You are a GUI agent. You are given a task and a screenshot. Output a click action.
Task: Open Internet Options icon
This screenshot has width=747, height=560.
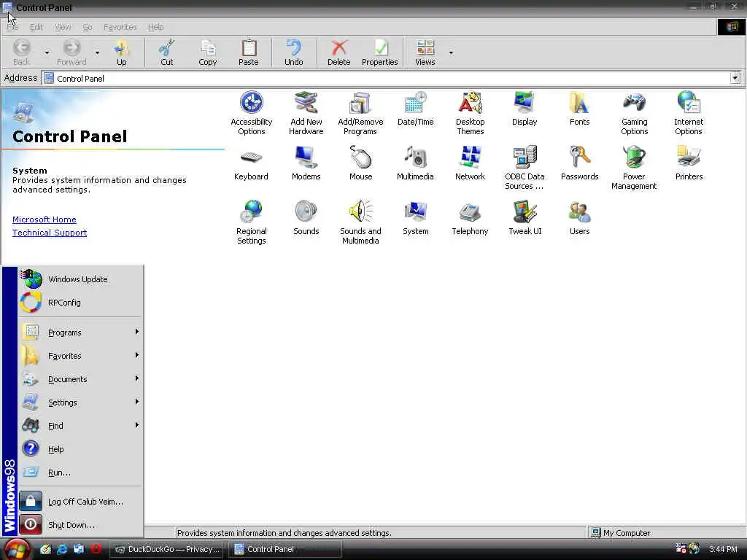coord(689,113)
